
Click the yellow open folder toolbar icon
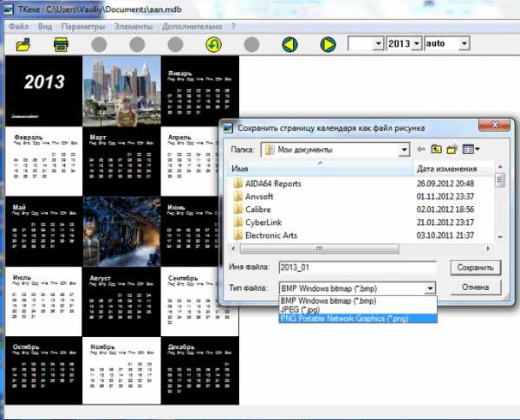[x=23, y=44]
